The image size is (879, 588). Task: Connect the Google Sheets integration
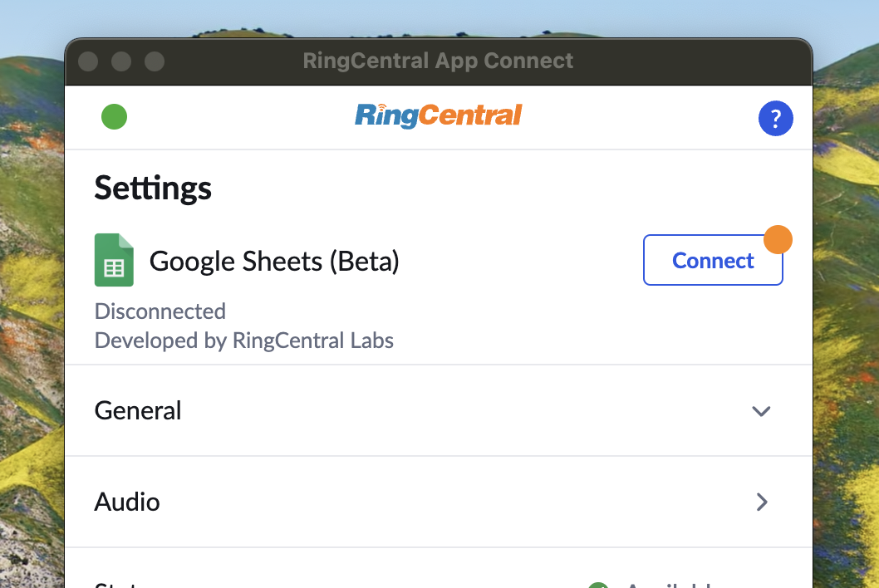coord(712,260)
